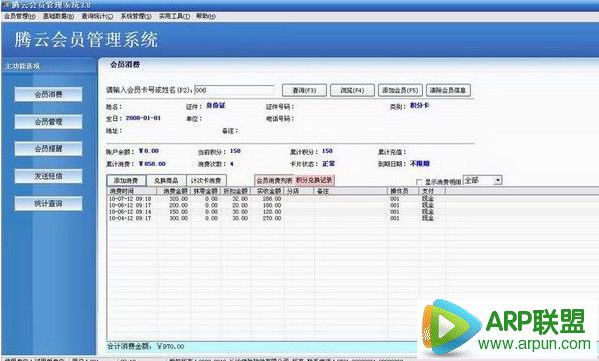Click the 卡片状态 正常 value
Image resolution: width=599 pixels, height=361 pixels.
point(328,164)
